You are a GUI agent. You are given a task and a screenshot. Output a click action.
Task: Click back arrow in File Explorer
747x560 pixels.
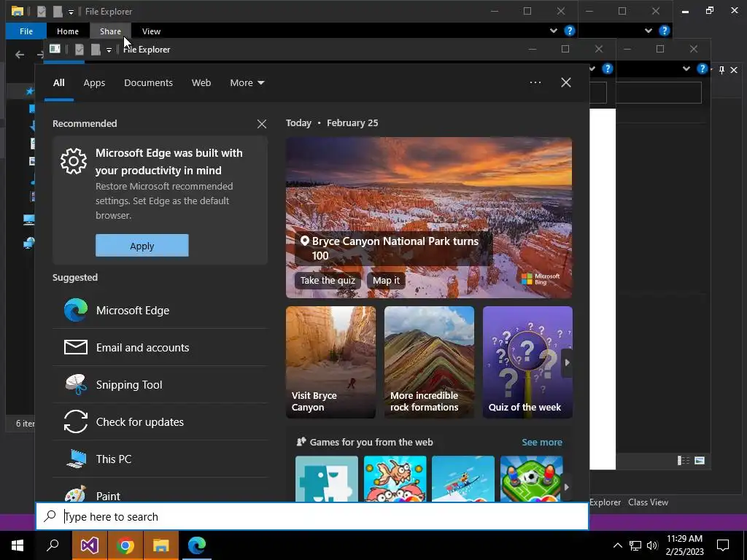pyautogui.click(x=20, y=55)
